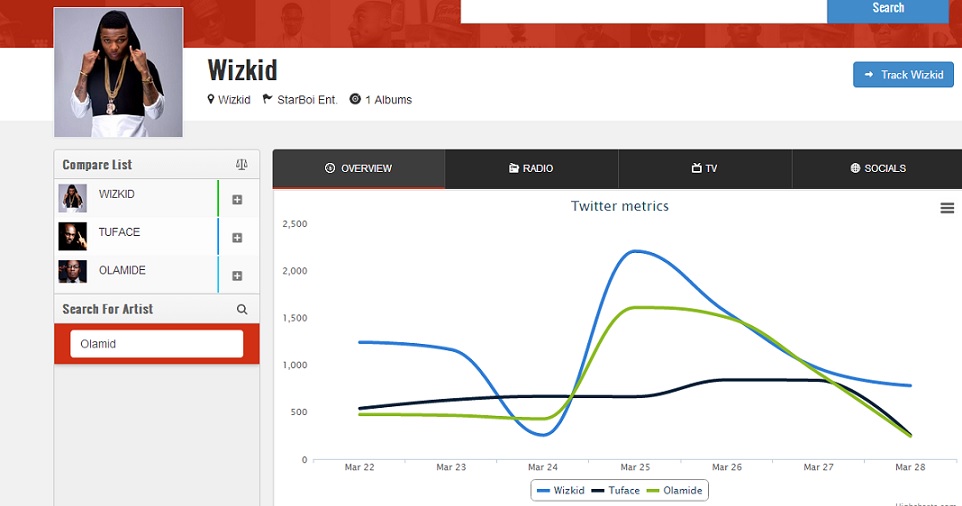Image resolution: width=962 pixels, height=506 pixels.
Task: Click the artist search field containing Olamid
Action: (x=156, y=344)
